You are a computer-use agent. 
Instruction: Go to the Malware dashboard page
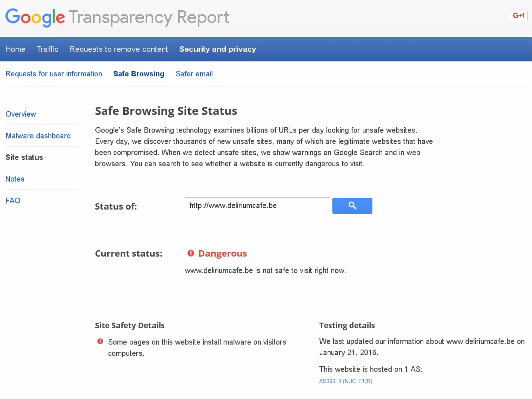pos(38,136)
